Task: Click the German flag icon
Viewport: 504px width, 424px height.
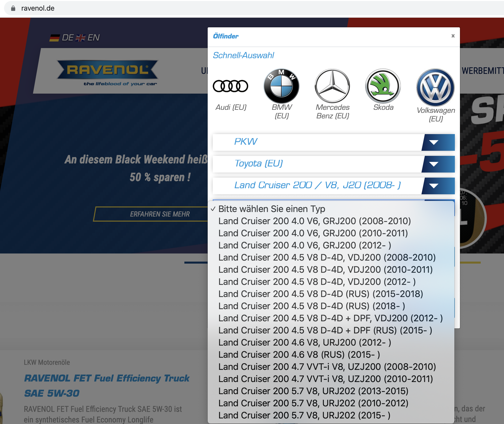Action: 54,38
